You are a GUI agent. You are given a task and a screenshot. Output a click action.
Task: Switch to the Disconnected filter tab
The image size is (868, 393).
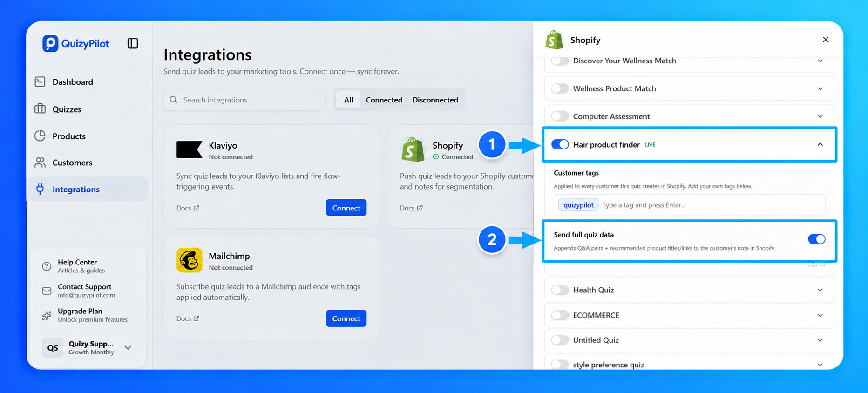coord(435,100)
